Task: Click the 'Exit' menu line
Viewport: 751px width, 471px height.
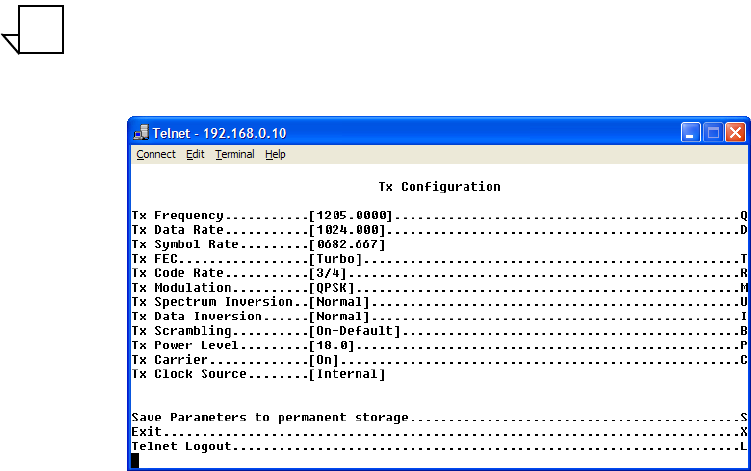Action: click(x=439, y=432)
